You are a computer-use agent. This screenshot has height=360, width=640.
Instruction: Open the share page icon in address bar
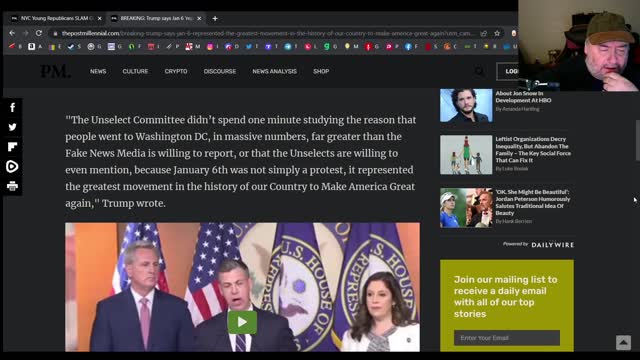pos(484,33)
